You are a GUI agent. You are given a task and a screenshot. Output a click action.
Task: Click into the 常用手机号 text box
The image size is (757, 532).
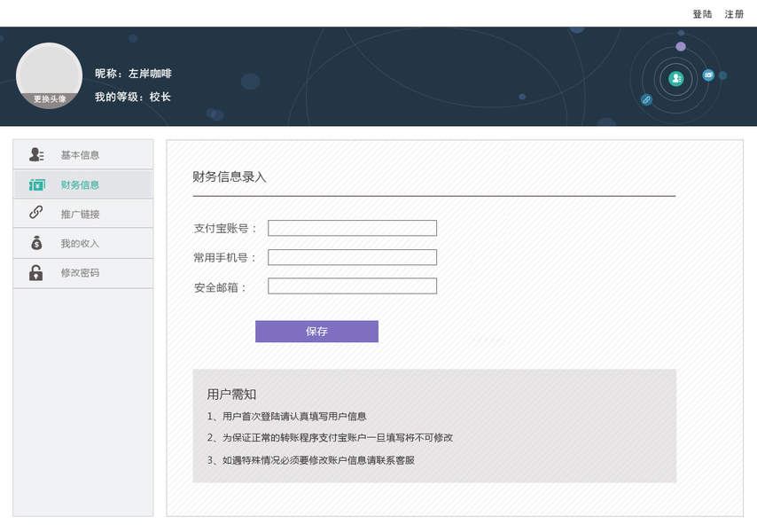(352, 257)
